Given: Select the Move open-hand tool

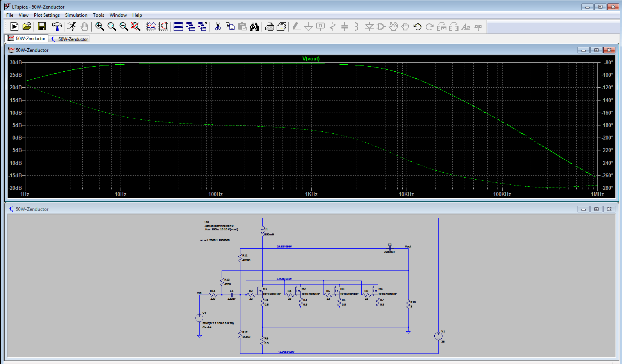Looking at the screenshot, I should (393, 27).
